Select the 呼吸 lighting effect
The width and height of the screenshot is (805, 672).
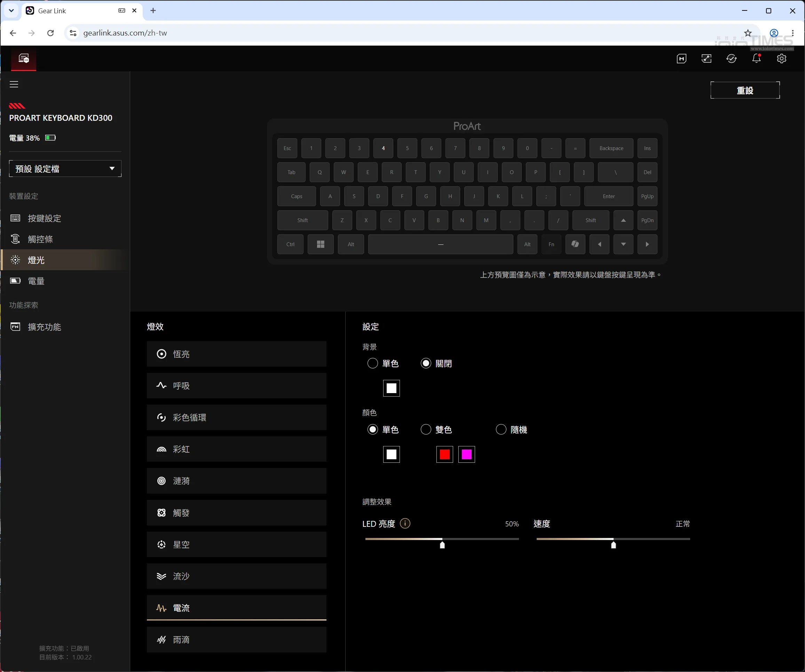click(237, 386)
